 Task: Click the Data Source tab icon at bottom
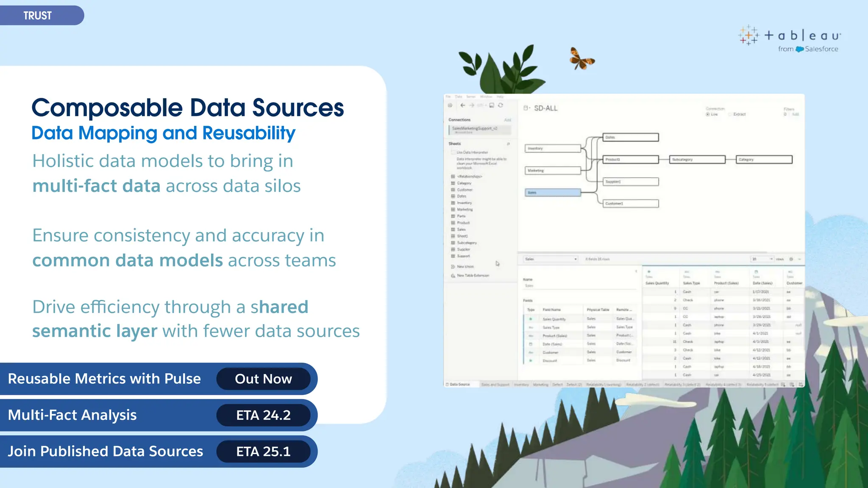(447, 384)
